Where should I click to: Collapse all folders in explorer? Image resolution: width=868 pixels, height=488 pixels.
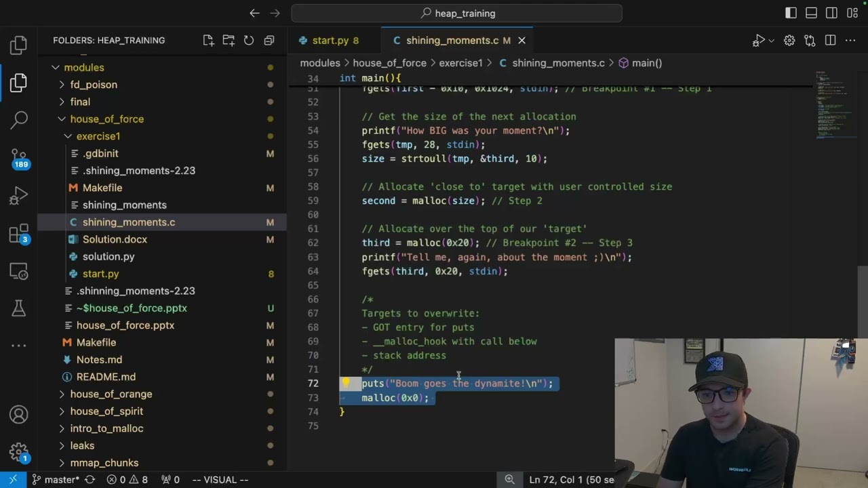pyautogui.click(x=269, y=41)
